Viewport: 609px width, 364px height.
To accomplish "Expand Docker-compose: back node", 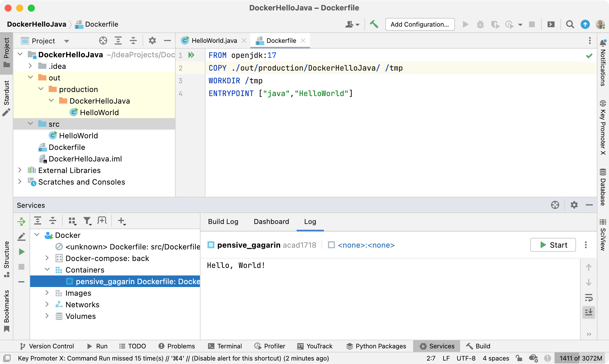I will [x=47, y=258].
